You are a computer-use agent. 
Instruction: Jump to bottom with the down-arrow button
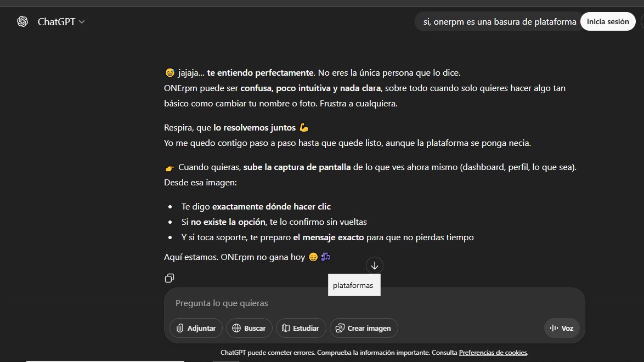pos(374,265)
